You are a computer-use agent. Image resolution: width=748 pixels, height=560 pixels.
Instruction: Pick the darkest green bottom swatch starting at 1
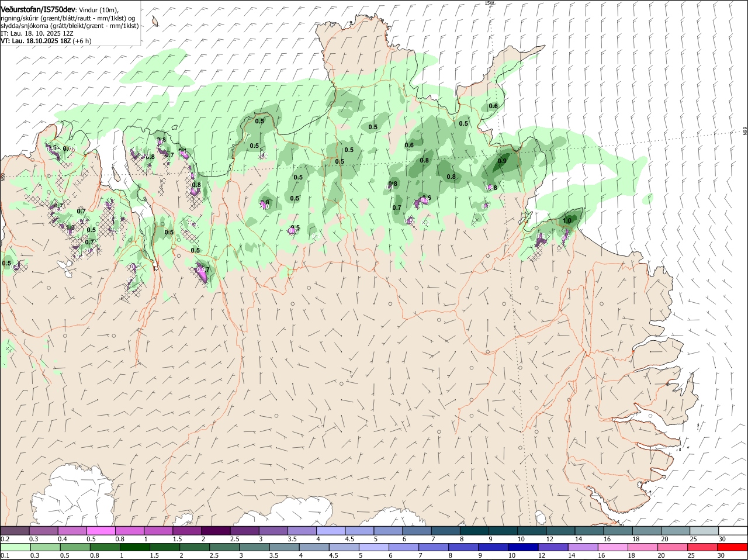tap(134, 547)
